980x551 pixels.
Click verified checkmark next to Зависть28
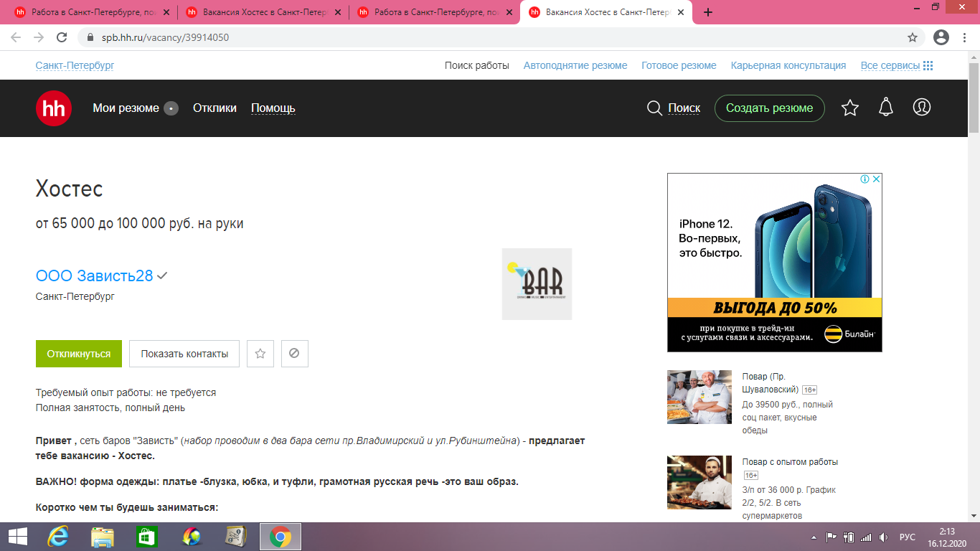point(163,275)
